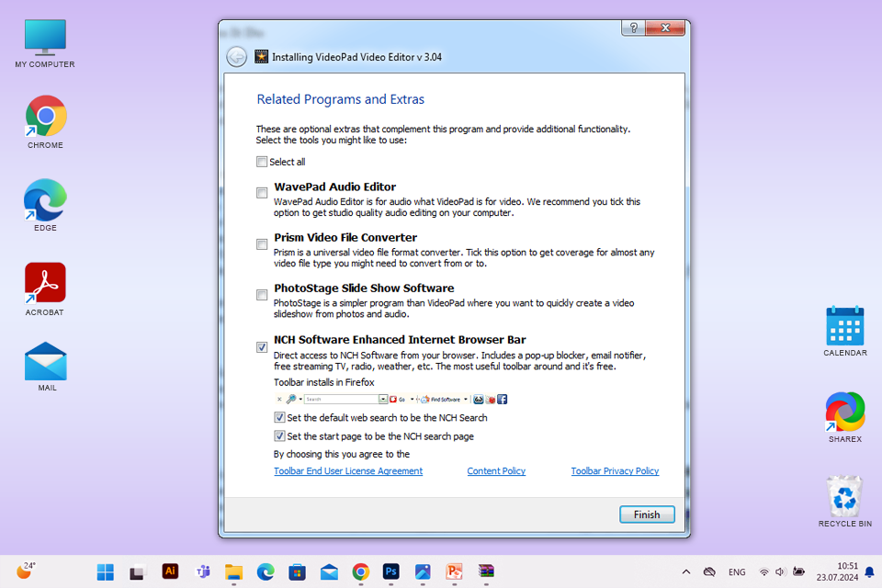This screenshot has width=882, height=588.
Task: Select the Chrome desktop shortcut
Action: (45, 122)
